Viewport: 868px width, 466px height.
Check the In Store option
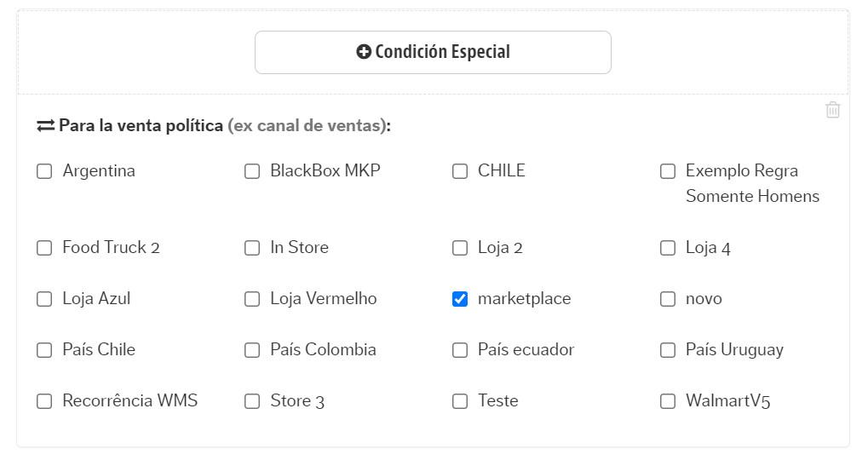click(x=252, y=248)
